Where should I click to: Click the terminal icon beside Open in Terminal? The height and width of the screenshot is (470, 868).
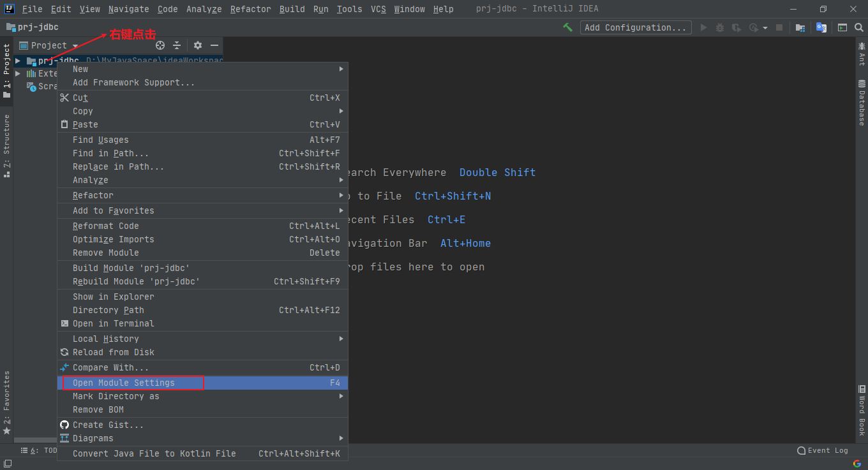[64, 323]
